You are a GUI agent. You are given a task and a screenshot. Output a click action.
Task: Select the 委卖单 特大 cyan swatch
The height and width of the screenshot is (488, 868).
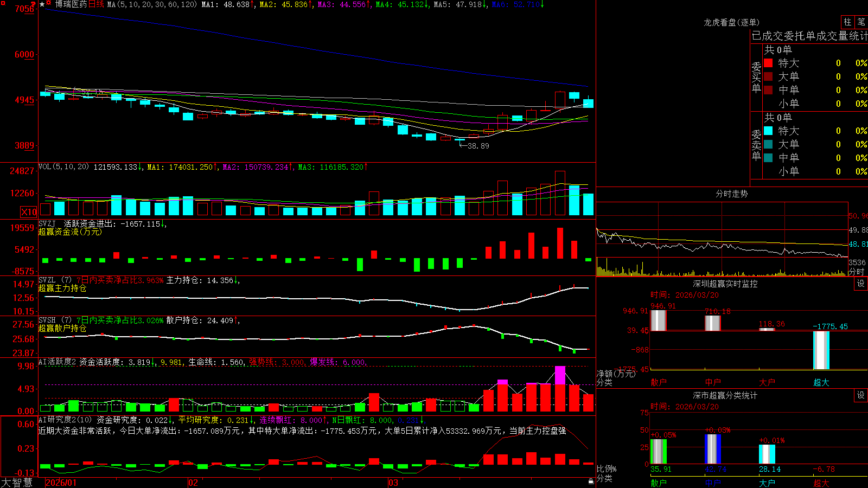coord(768,131)
